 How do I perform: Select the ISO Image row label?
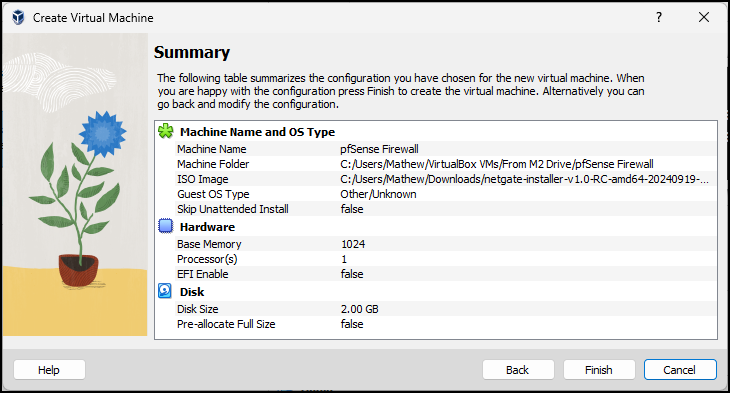pyautogui.click(x=203, y=179)
